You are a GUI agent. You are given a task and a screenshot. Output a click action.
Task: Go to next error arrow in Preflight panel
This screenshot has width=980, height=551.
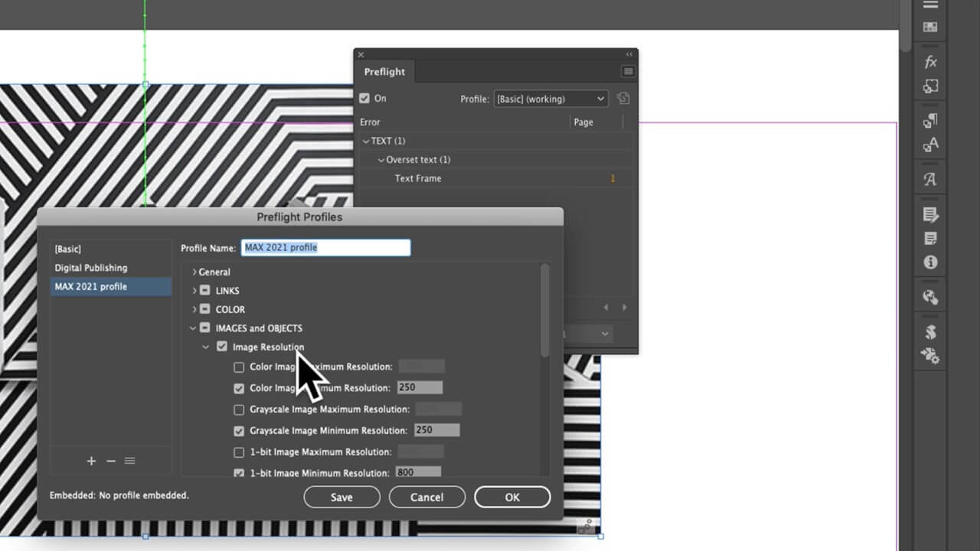[x=624, y=307]
